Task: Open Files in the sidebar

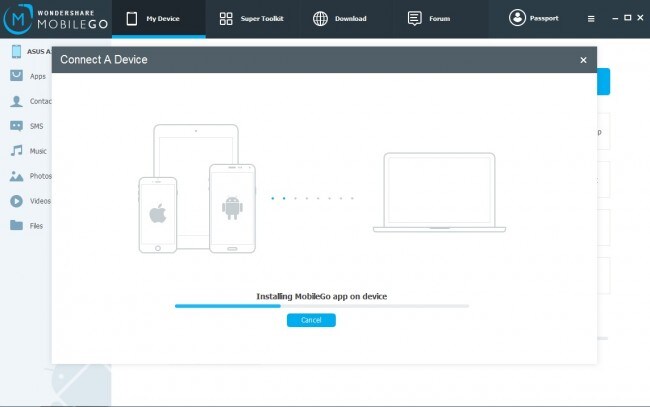Action: pos(29,225)
